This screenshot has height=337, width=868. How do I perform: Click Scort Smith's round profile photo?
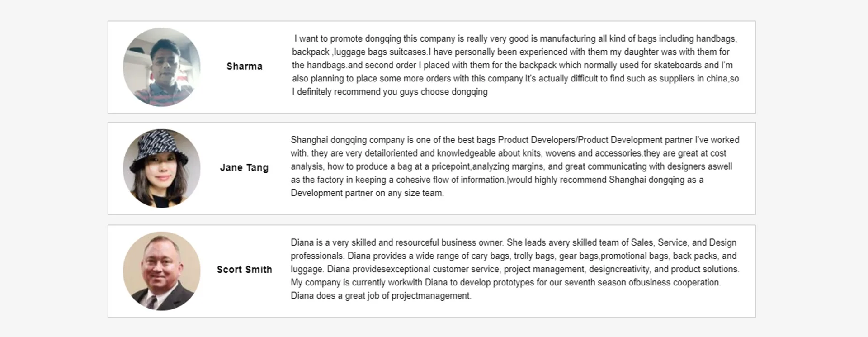click(161, 271)
